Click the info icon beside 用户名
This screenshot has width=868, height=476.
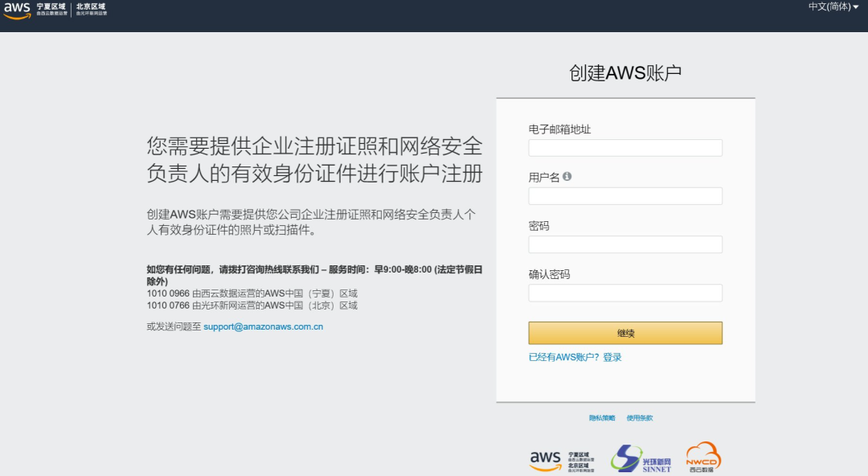point(567,176)
